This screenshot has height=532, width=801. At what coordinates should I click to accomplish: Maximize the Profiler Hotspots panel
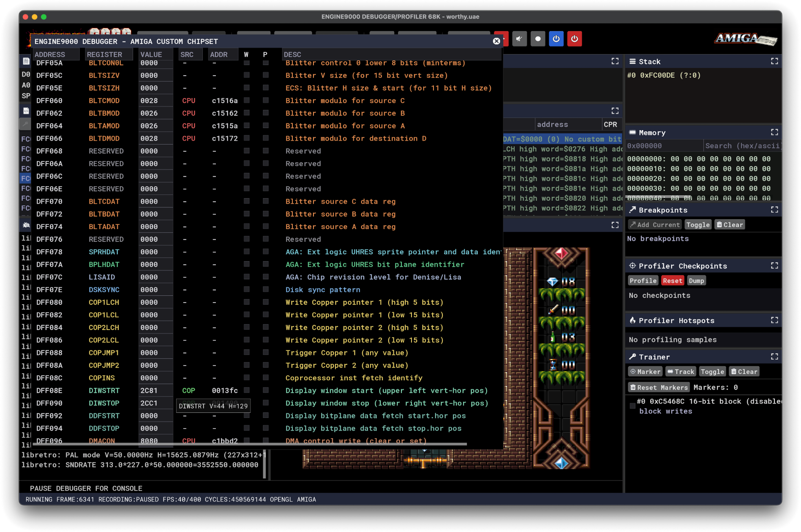774,320
